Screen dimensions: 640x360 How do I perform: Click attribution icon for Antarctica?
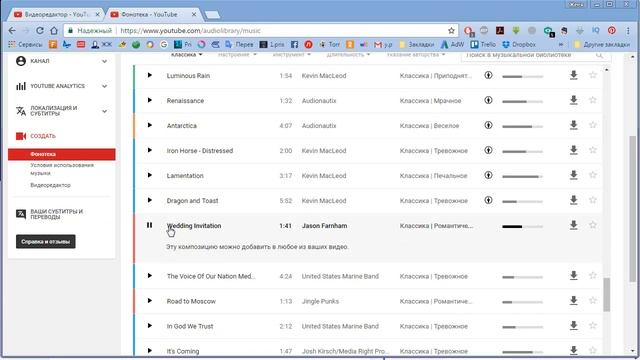pyautogui.click(x=488, y=125)
